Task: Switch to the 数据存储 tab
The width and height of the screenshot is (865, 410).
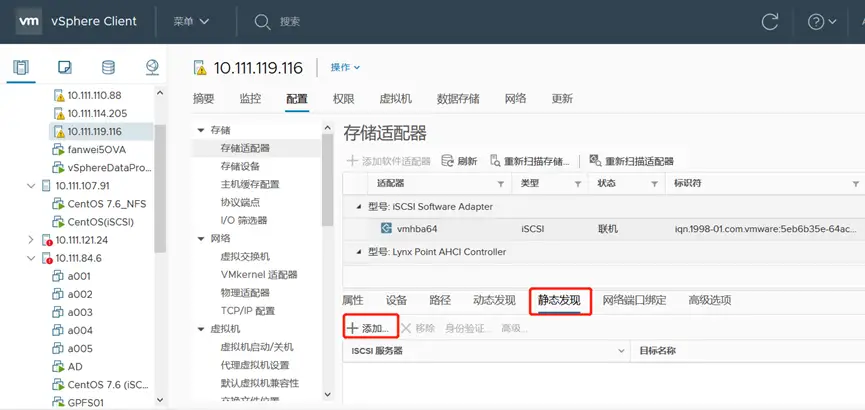Action: pos(458,99)
